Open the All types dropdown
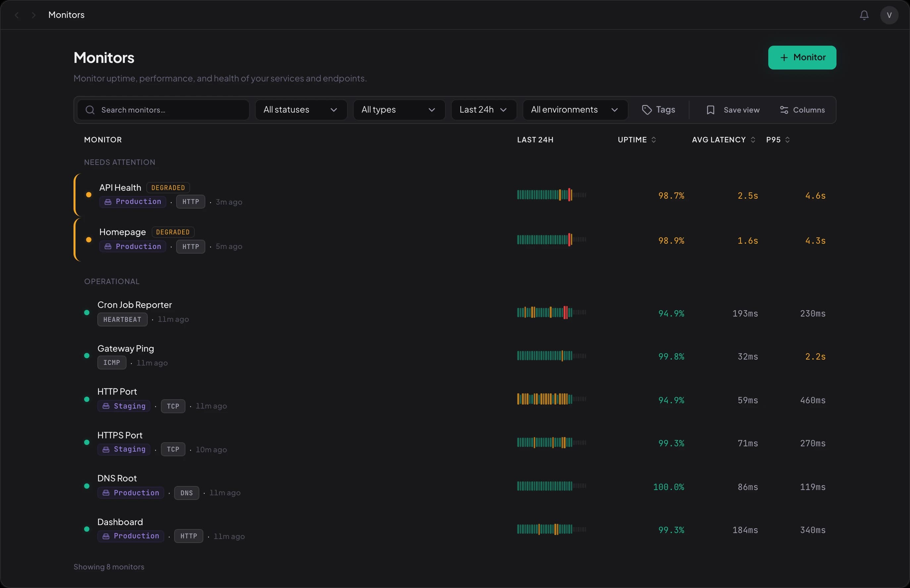Viewport: 910px width, 588px height. click(399, 110)
